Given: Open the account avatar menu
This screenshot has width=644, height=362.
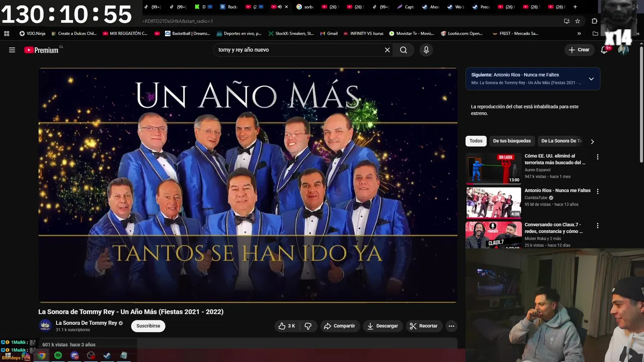Looking at the screenshot, I should pos(623,50).
